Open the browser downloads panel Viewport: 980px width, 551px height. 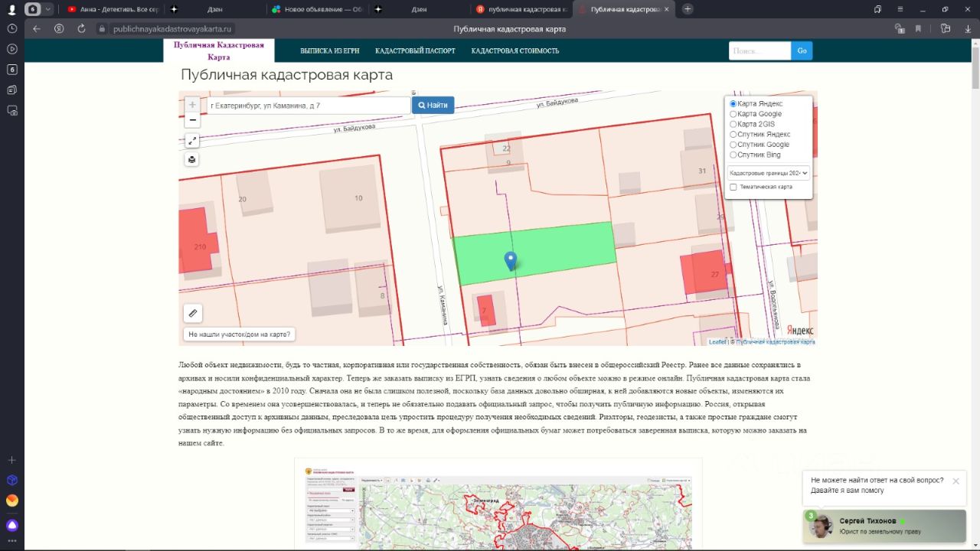pyautogui.click(x=967, y=28)
